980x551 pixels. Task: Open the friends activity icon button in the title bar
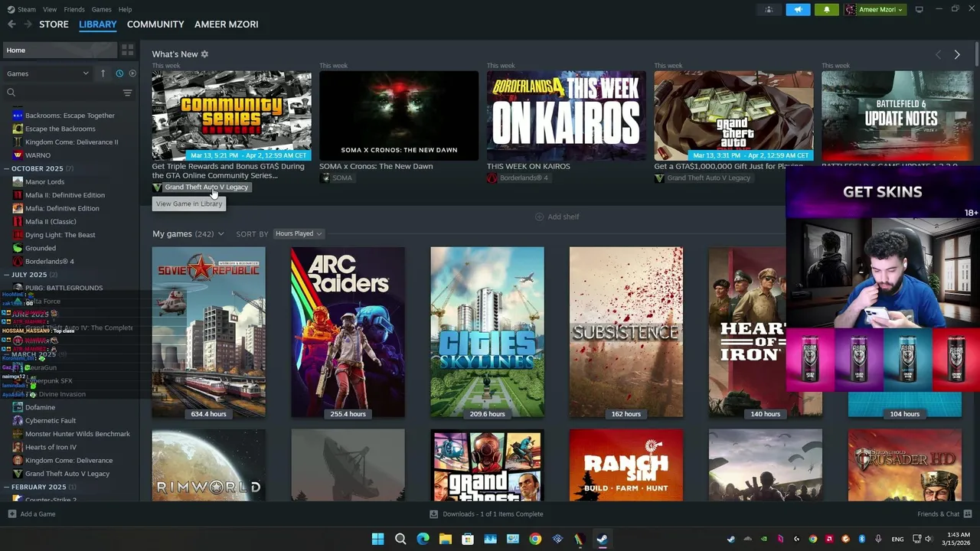(769, 9)
